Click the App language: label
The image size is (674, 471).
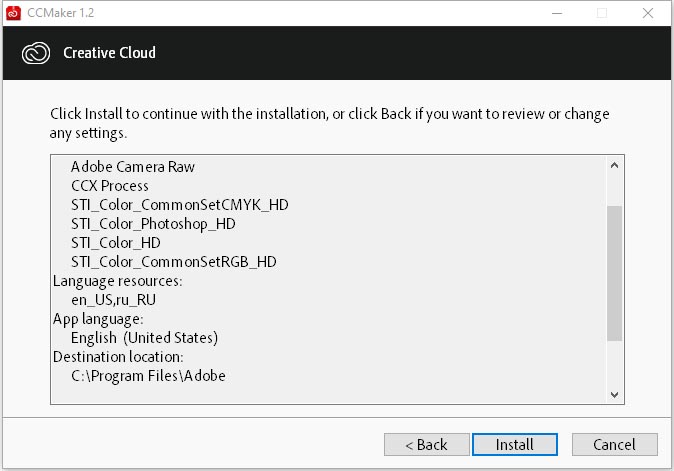98,319
